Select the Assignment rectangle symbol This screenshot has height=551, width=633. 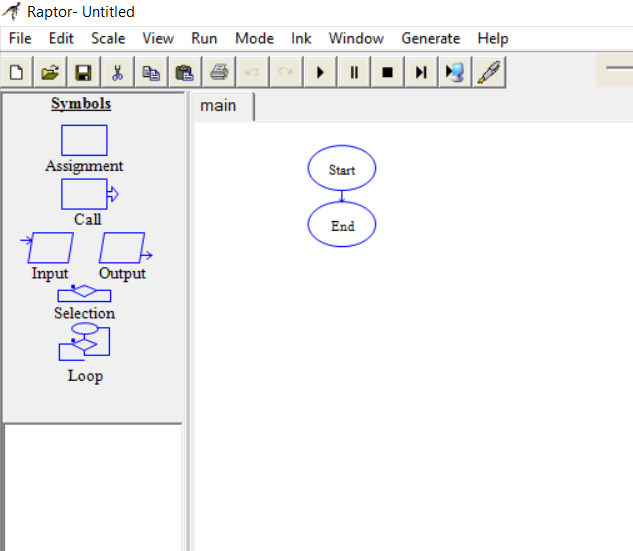click(84, 140)
